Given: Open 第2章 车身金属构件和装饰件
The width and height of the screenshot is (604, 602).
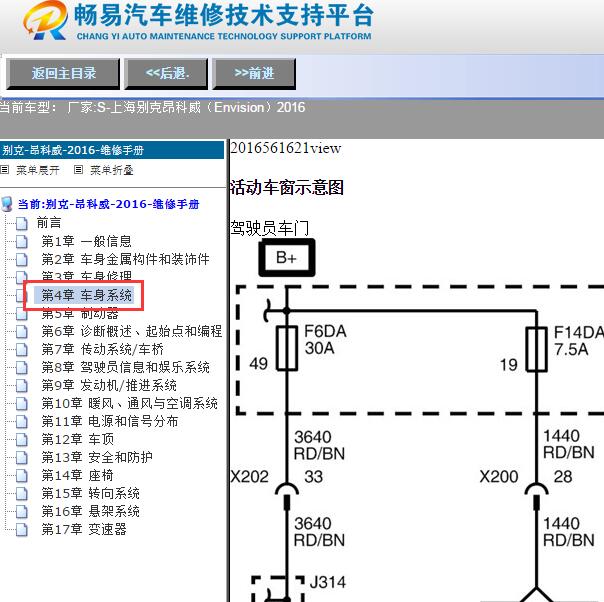Looking at the screenshot, I should point(126,259).
